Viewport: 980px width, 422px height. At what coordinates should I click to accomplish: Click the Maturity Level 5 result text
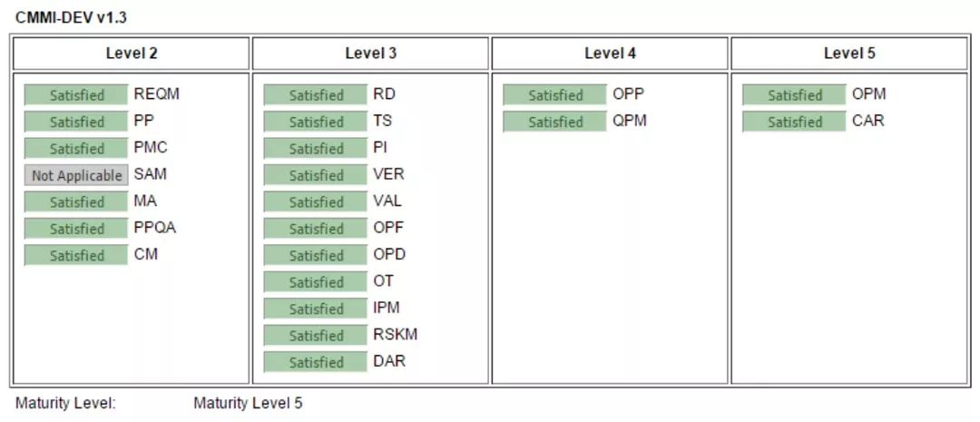click(248, 404)
